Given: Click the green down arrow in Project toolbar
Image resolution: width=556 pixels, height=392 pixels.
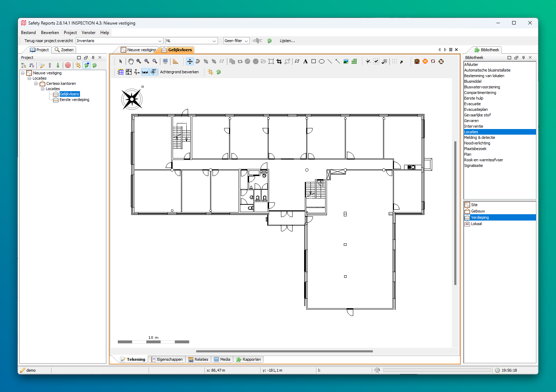Looking at the screenshot, I should coord(58,65).
